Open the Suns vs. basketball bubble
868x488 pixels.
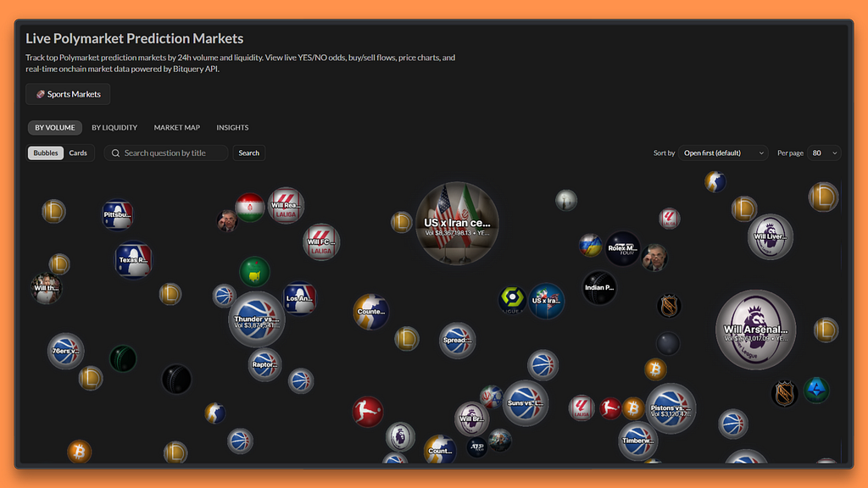[x=526, y=402]
